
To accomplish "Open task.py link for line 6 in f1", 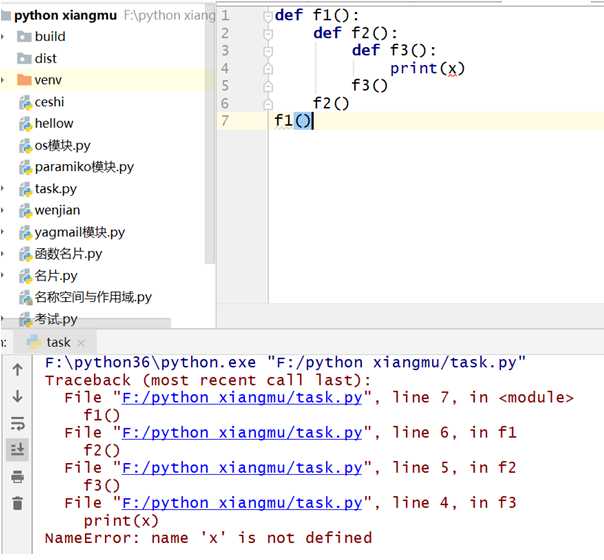I will tap(242, 433).
